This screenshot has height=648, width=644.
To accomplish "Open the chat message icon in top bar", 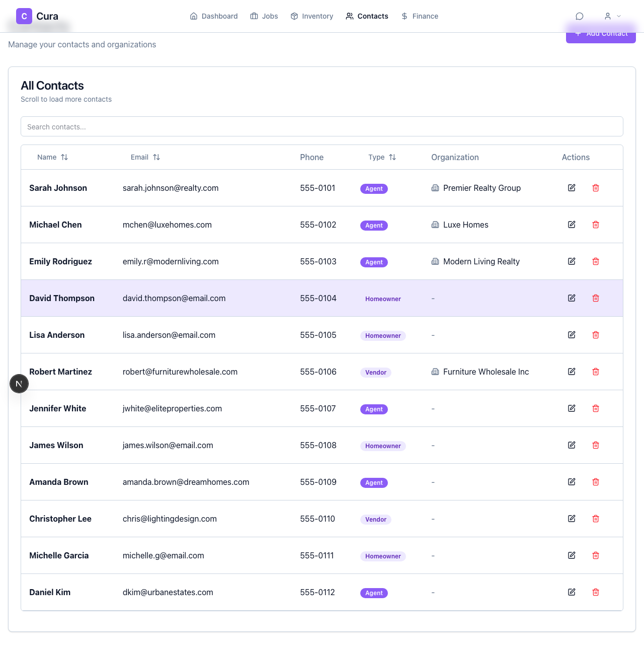I will (579, 16).
